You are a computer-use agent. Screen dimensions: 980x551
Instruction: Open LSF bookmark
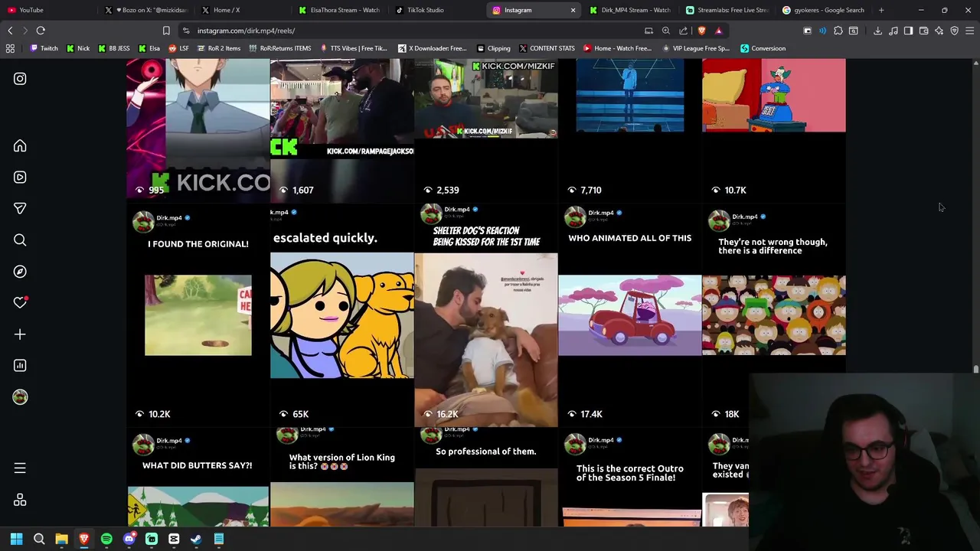click(x=178, y=48)
